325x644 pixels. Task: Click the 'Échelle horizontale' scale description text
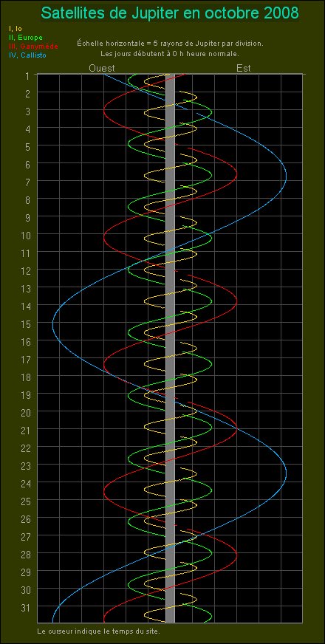pyautogui.click(x=170, y=43)
